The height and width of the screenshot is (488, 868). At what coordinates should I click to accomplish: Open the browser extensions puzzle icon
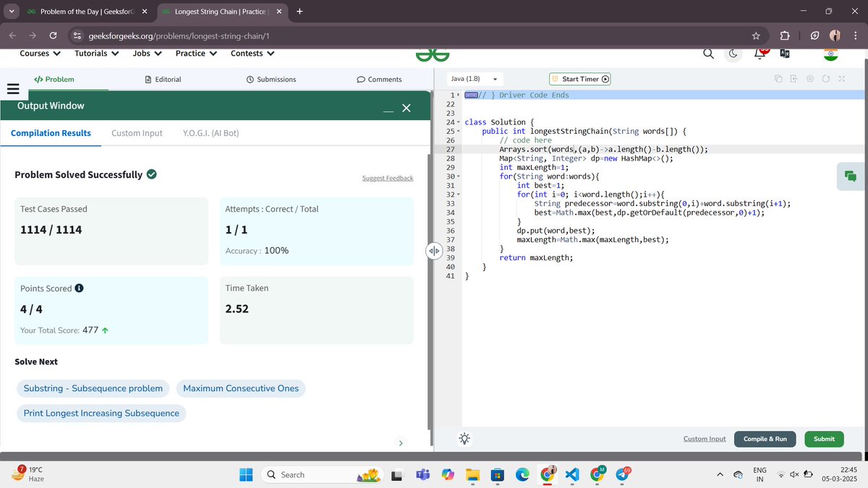[786, 35]
